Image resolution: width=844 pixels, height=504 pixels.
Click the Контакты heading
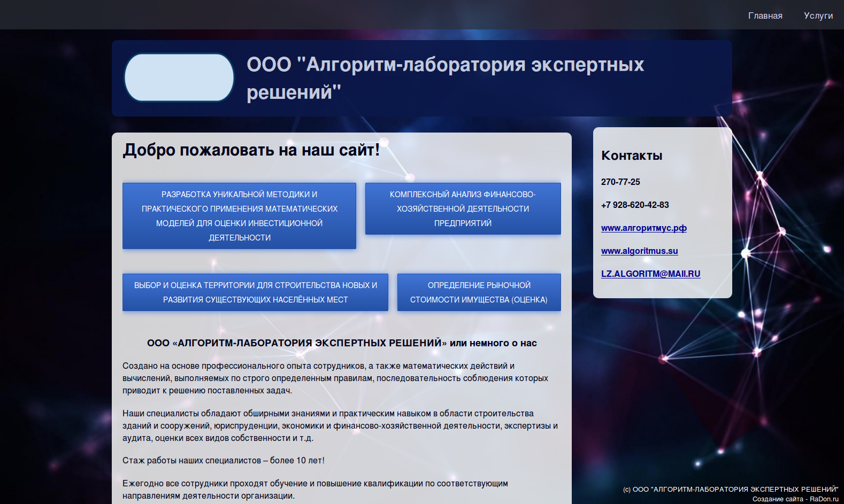click(x=632, y=156)
